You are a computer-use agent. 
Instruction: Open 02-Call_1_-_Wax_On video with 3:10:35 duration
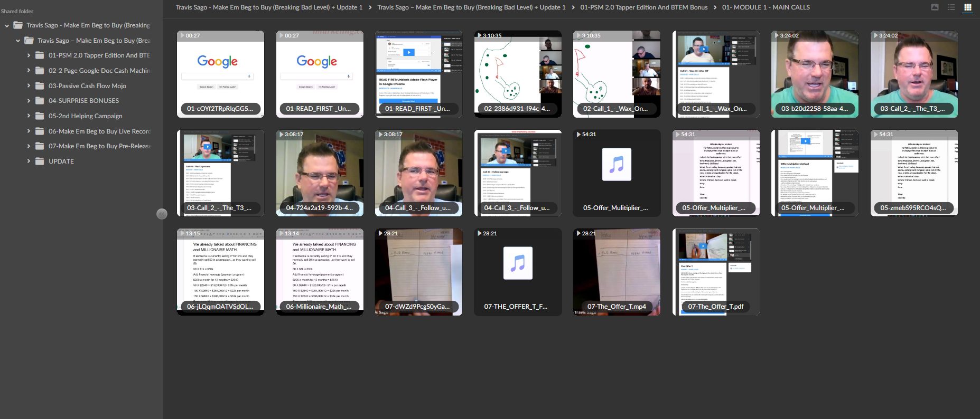[617, 74]
